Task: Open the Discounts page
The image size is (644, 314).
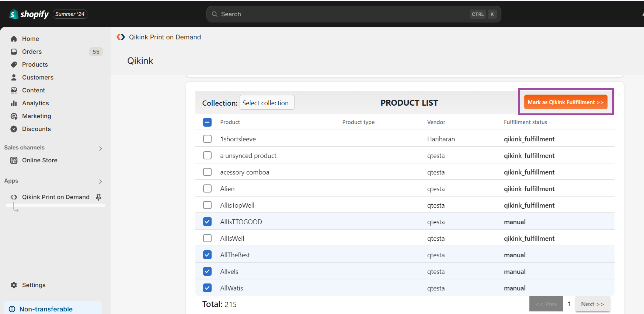Action: click(36, 129)
